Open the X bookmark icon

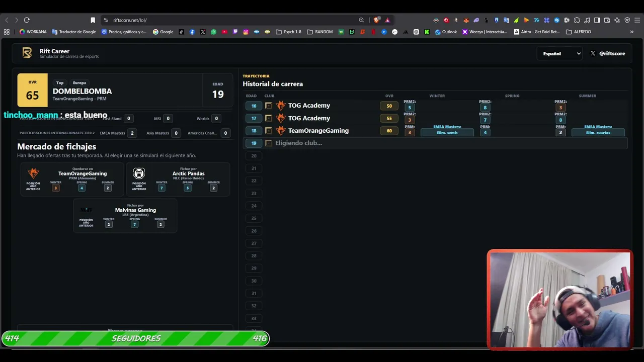coord(203,32)
